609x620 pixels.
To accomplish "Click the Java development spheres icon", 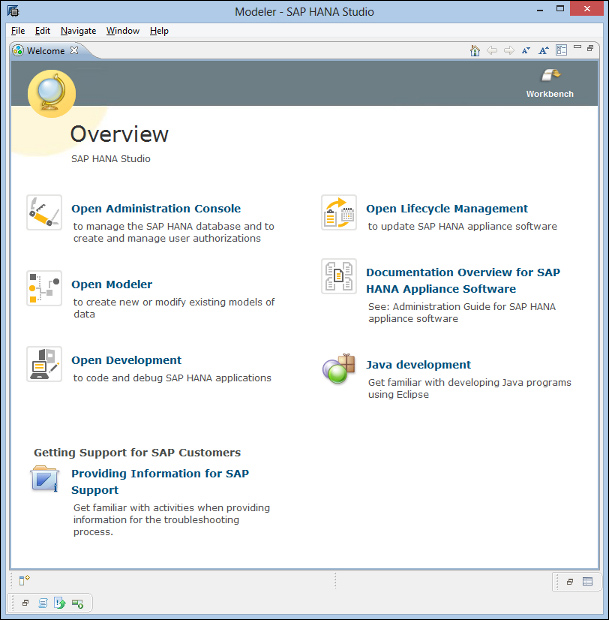I will (x=339, y=369).
